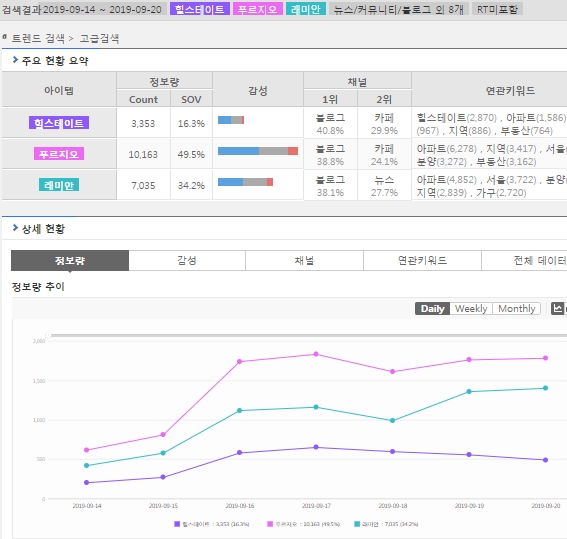Click the 푸르지오 tag in search header
Image resolution: width=567 pixels, height=539 pixels.
click(x=257, y=9)
